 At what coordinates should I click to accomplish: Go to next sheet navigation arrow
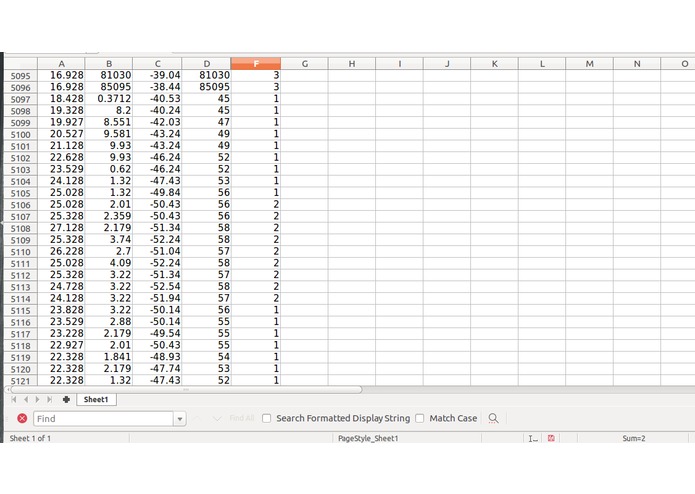click(37, 399)
